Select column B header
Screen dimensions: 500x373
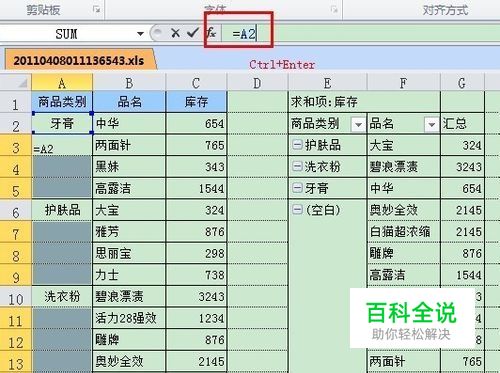[x=129, y=82]
